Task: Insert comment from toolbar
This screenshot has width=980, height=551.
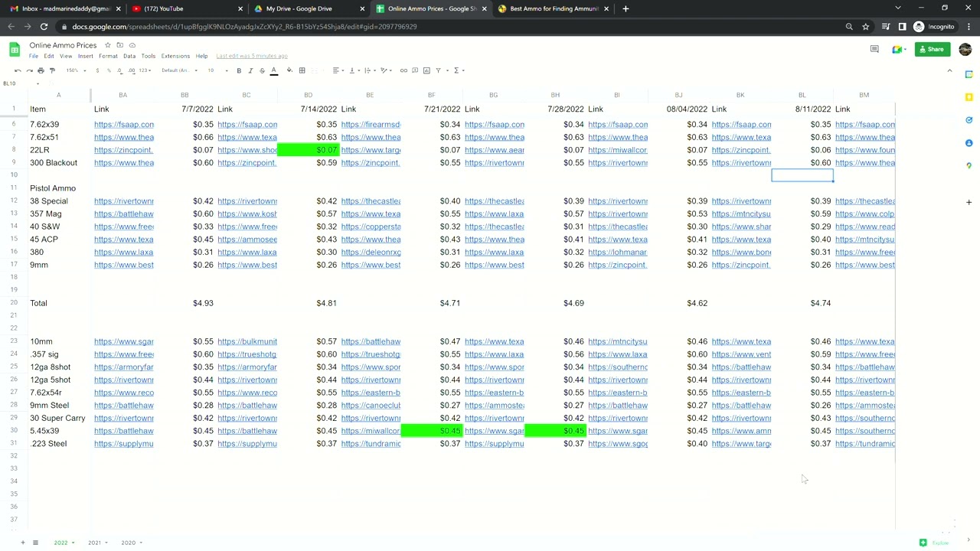Action: click(x=415, y=70)
